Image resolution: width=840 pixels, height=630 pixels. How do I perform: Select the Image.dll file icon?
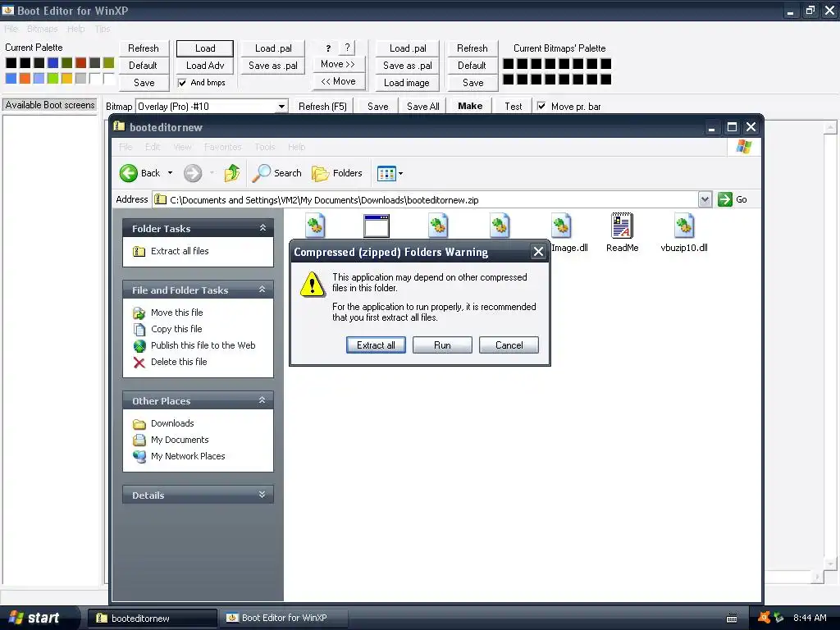click(x=561, y=226)
